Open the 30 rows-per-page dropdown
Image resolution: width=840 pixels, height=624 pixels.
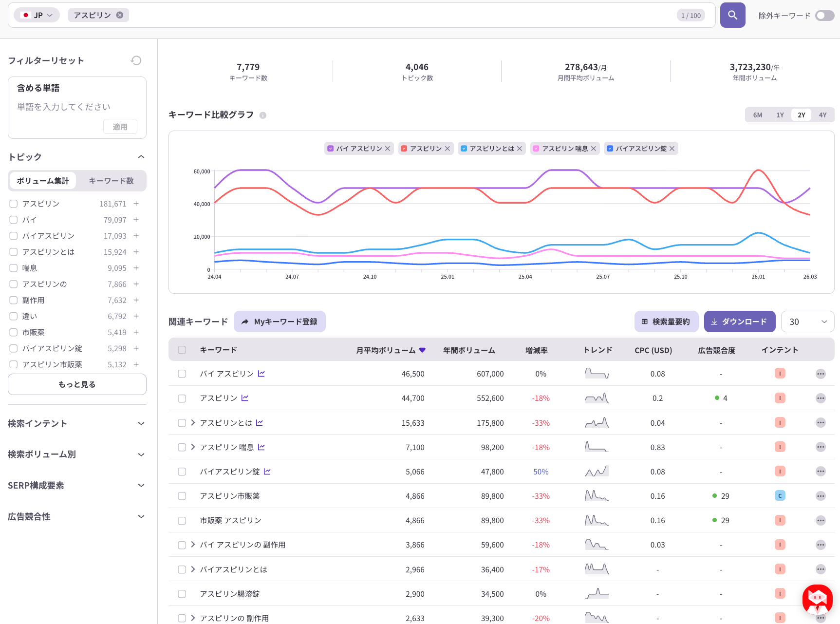[807, 322]
